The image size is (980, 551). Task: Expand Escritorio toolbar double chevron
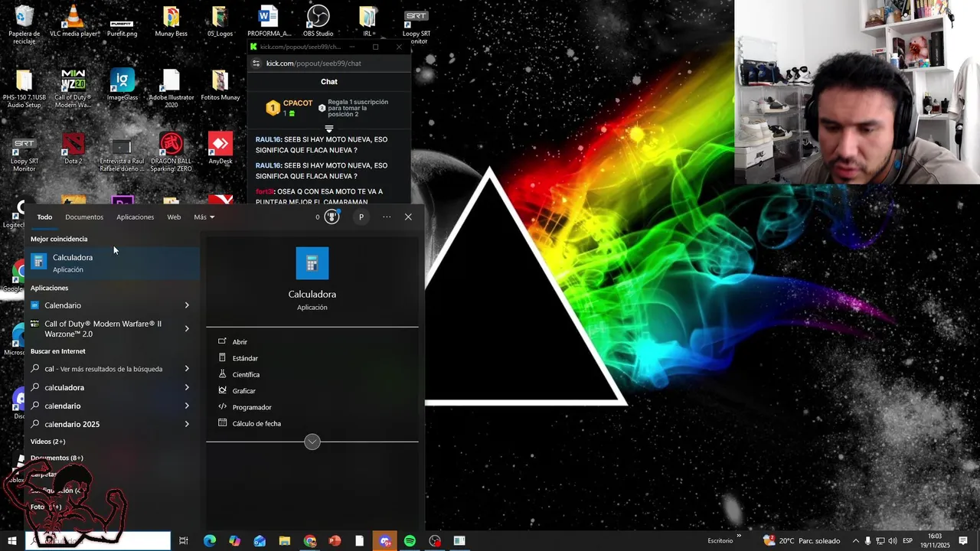739,536
